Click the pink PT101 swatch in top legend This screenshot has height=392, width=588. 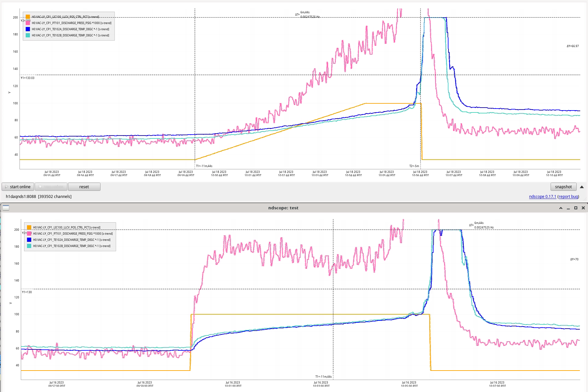pyautogui.click(x=28, y=23)
